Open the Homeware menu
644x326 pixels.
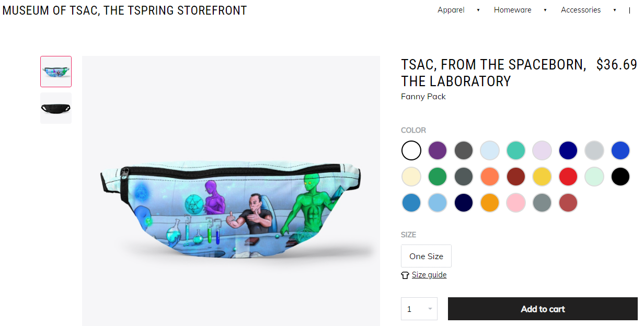[512, 10]
